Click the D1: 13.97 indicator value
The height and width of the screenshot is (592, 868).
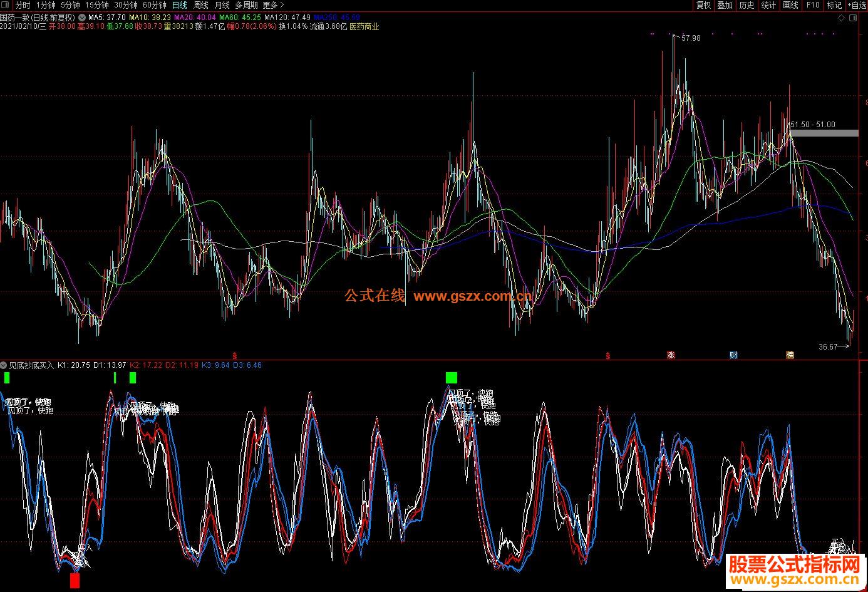coord(110,365)
